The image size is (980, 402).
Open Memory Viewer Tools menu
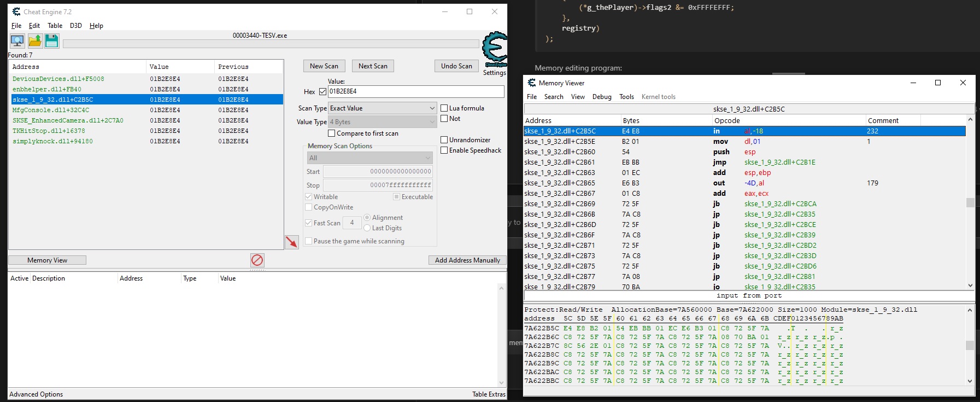coord(626,97)
